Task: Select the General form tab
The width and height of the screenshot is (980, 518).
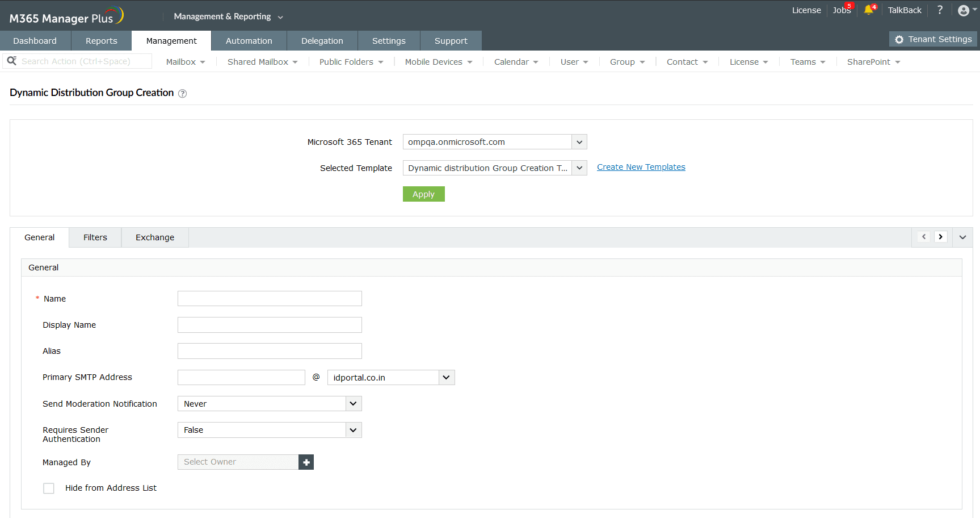Action: point(40,237)
